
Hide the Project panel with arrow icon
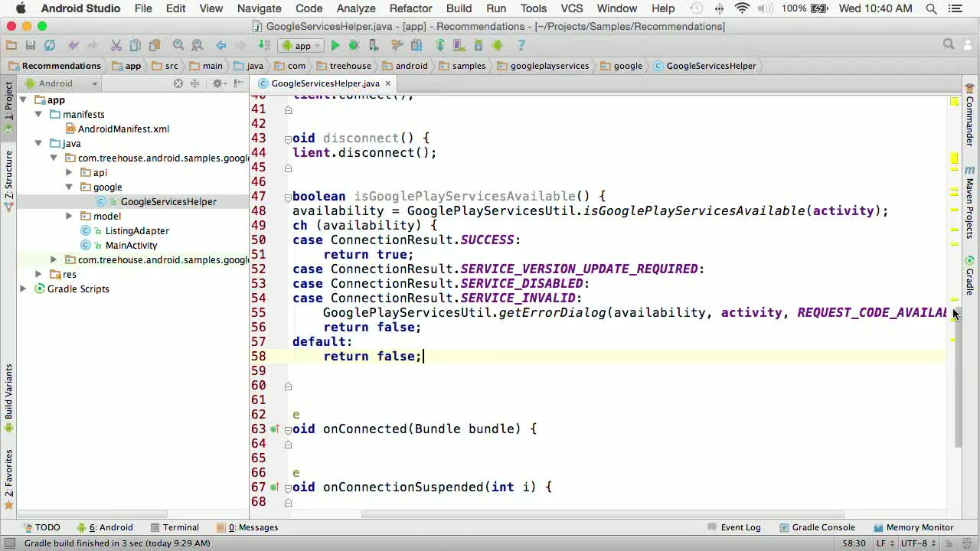click(x=239, y=83)
